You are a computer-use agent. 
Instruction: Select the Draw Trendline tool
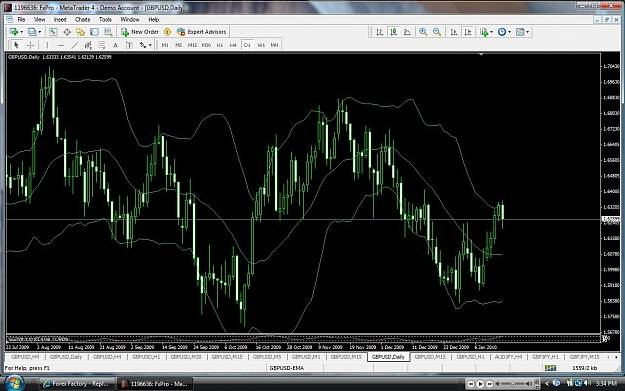74,45
